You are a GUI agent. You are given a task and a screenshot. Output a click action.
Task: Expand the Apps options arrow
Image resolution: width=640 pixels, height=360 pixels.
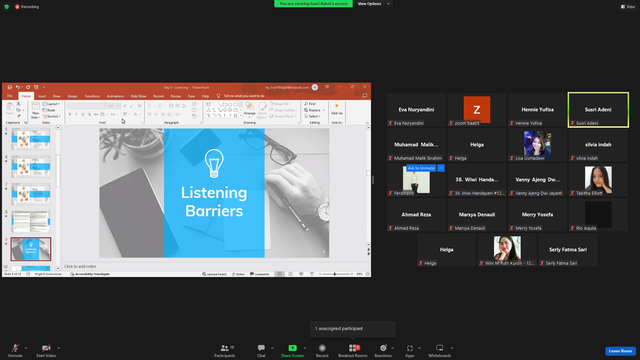pos(419,348)
